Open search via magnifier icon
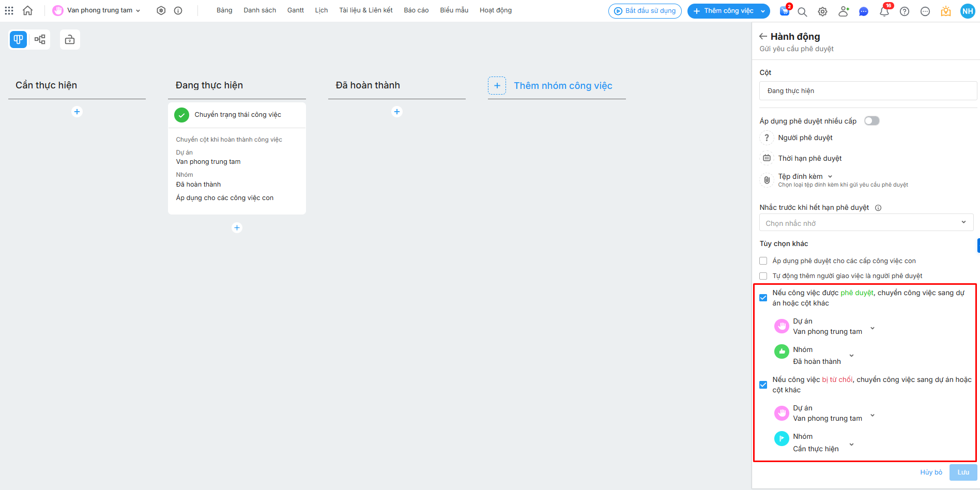 [x=802, y=11]
